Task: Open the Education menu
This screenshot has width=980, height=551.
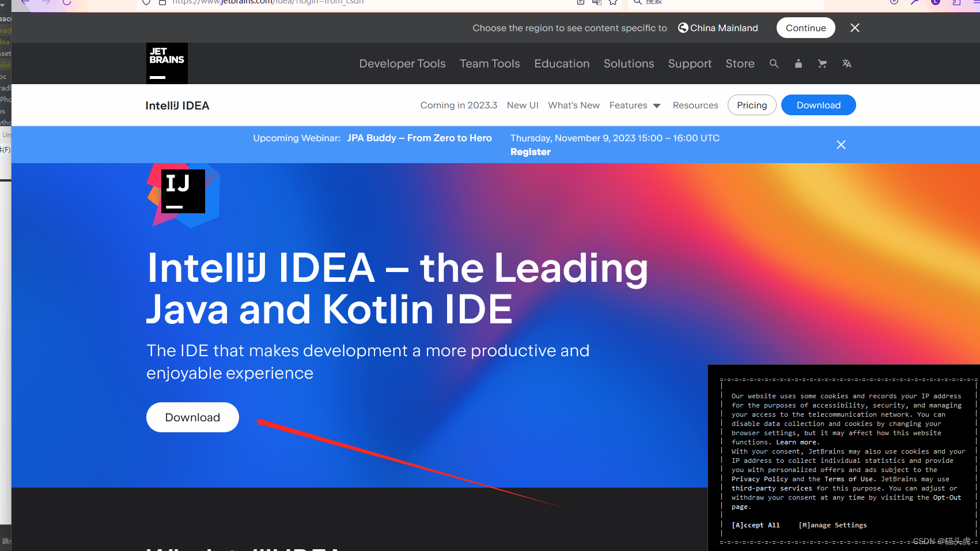Action: point(562,63)
